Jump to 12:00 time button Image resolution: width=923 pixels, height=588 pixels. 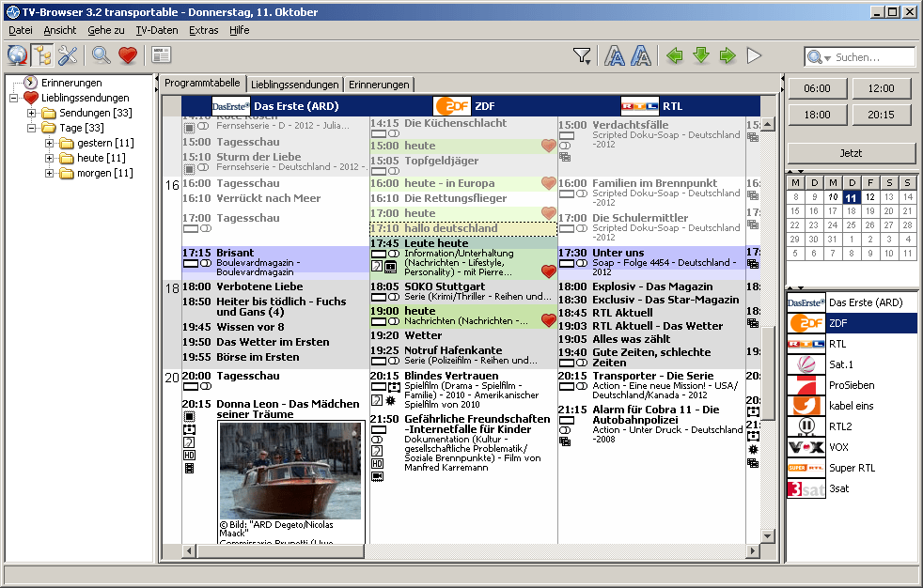(882, 88)
